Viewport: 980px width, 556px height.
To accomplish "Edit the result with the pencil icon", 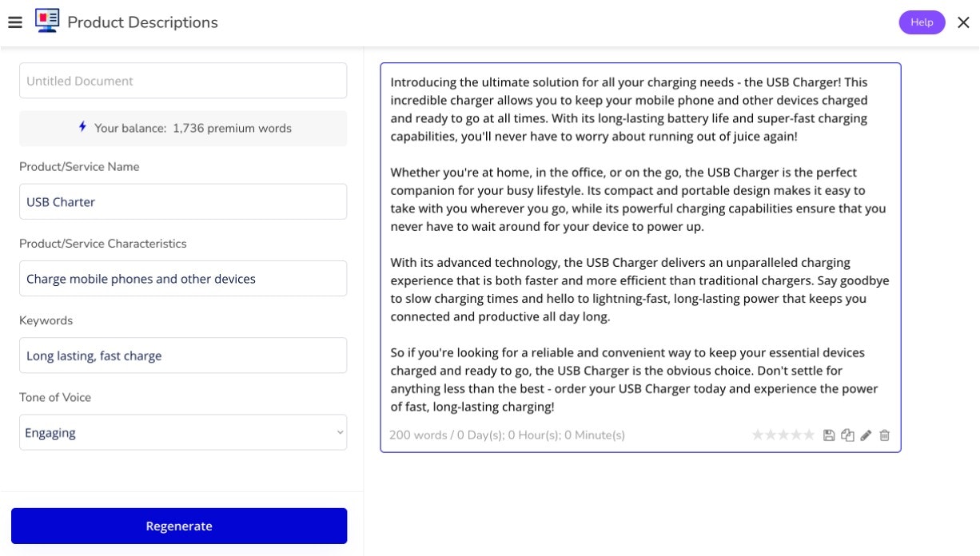I will pyautogui.click(x=866, y=435).
